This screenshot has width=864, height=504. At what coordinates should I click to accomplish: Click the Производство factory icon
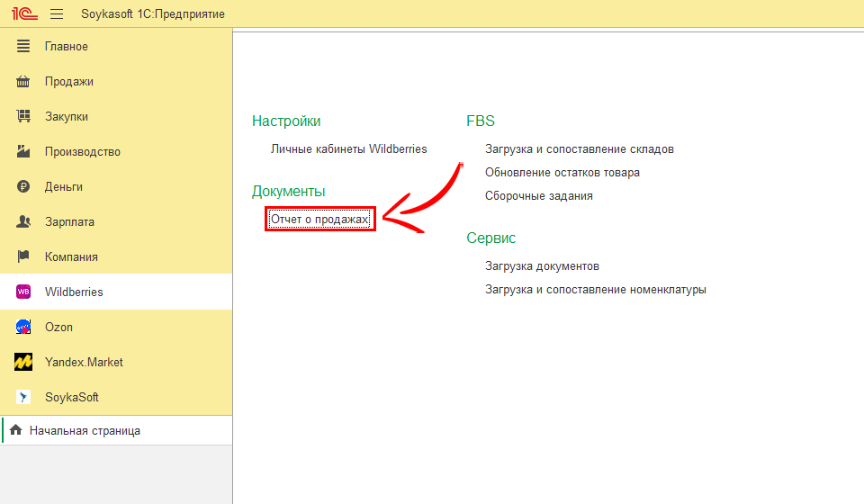click(23, 151)
